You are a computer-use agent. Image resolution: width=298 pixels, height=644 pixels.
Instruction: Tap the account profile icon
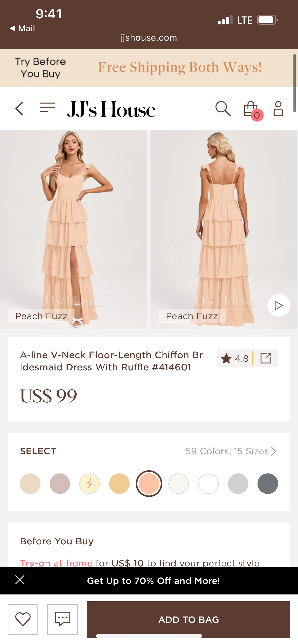pos(278,109)
